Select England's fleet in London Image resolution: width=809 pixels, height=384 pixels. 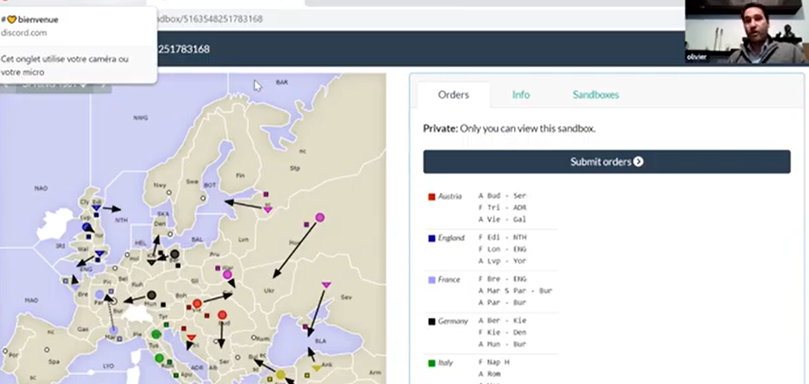point(100,253)
